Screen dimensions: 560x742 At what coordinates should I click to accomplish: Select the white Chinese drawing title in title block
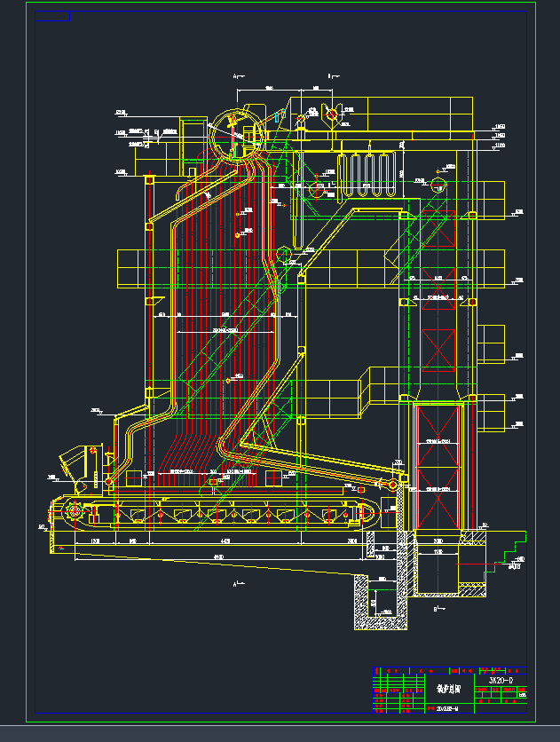click(x=445, y=687)
